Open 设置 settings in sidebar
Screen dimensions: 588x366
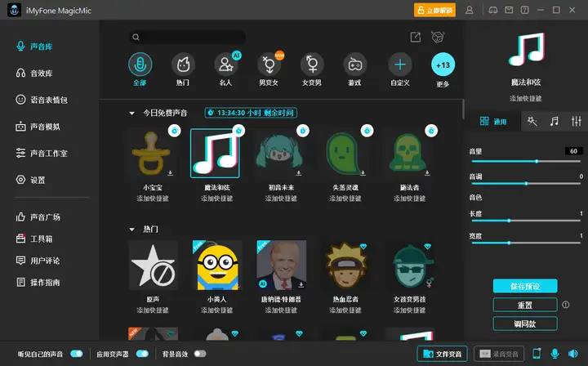pos(30,180)
